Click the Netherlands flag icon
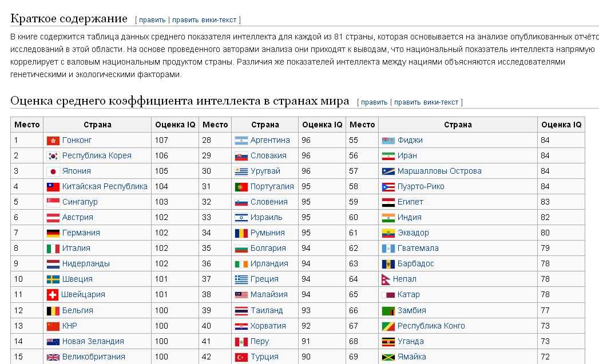This screenshot has height=364, width=599. click(53, 264)
